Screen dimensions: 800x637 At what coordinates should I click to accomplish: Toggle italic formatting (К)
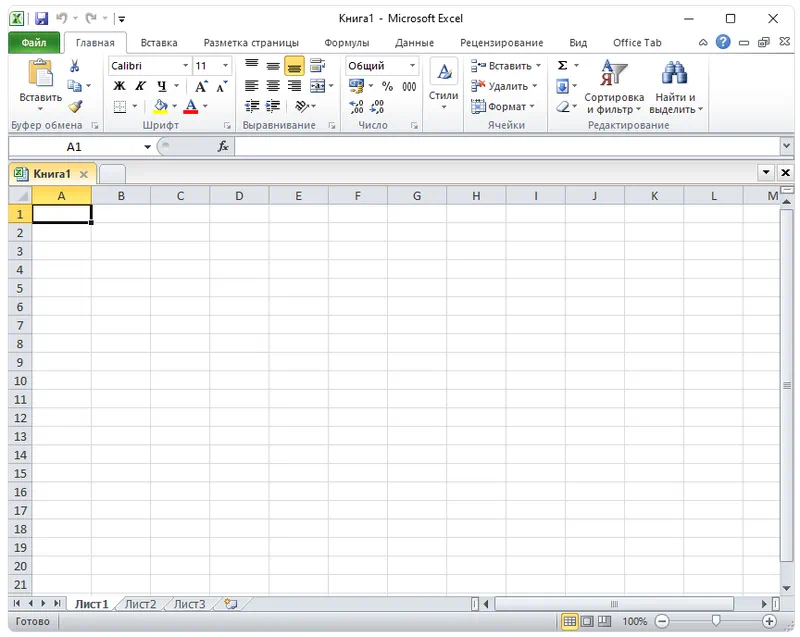pos(140,87)
